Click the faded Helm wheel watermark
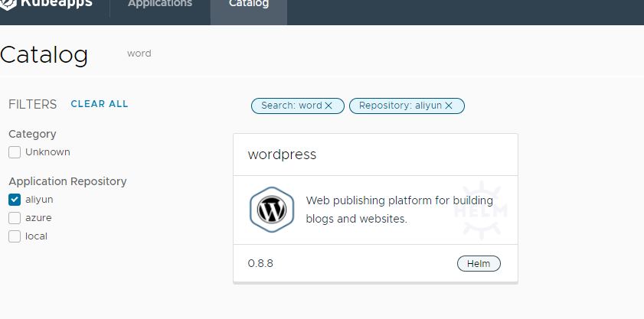 481,209
